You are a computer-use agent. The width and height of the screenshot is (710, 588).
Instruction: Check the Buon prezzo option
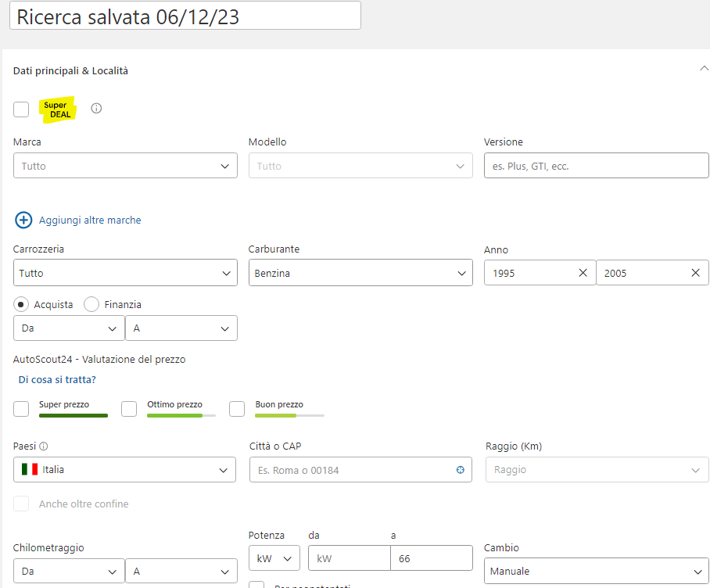(x=237, y=409)
